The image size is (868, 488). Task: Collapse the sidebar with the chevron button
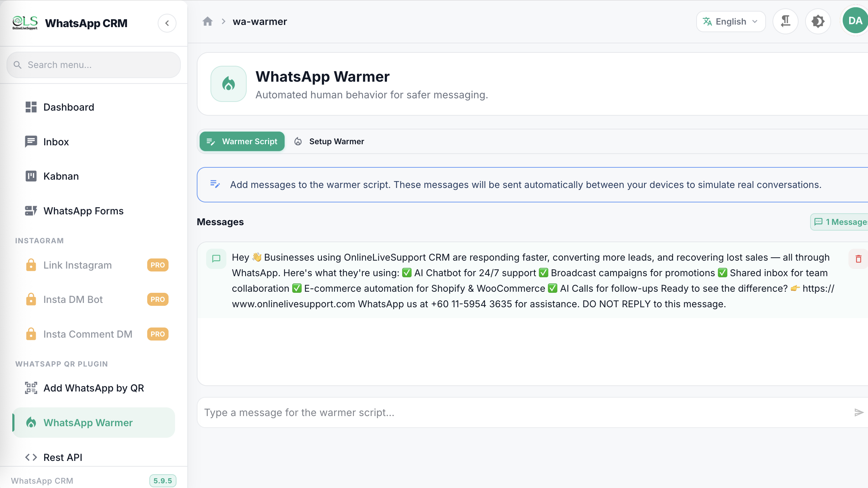[167, 23]
